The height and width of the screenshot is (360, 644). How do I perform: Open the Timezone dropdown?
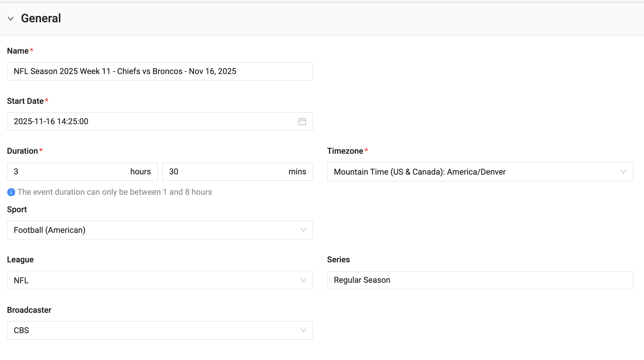click(472, 172)
